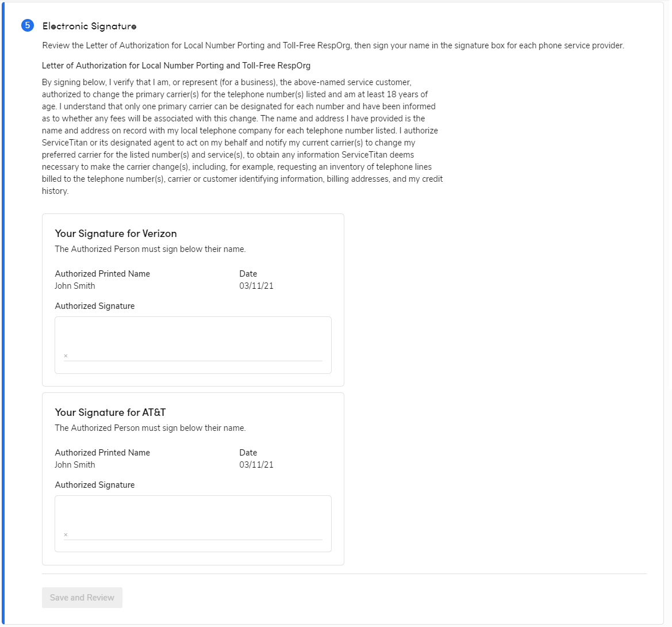Screen dimensions: 672x627
Task: Click date 03/11/21 in AT&T card
Action: 256,465
